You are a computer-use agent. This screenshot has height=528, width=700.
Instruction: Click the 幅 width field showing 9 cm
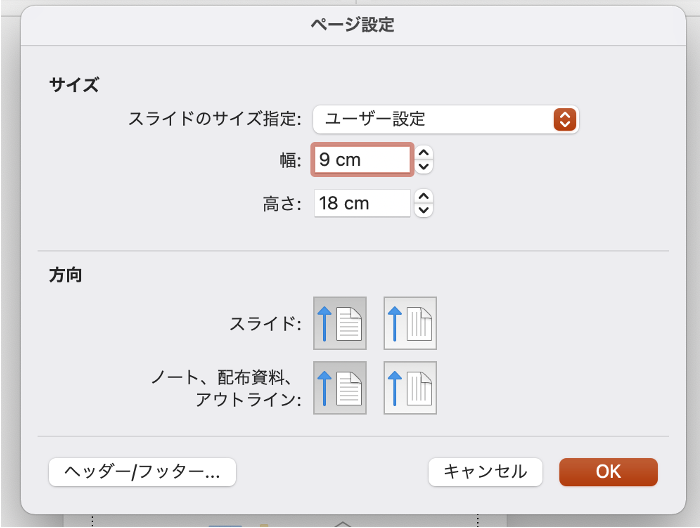coord(362,159)
